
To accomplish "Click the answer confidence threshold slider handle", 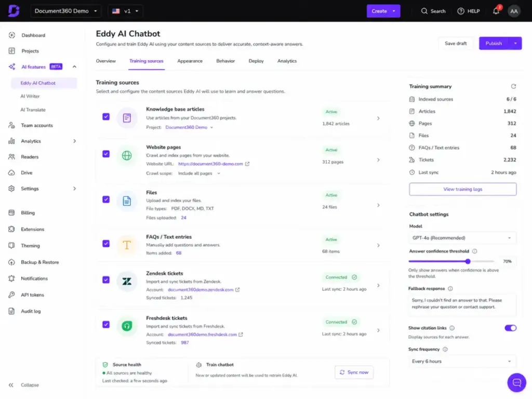I will 468,261.
